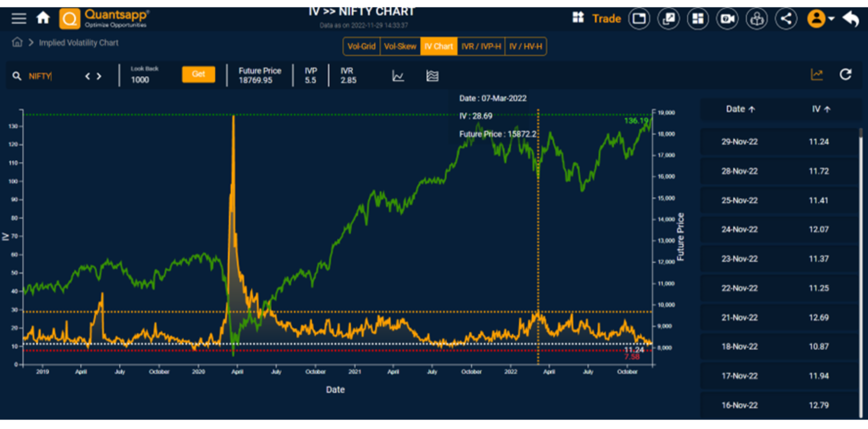Click the IV table vertical scrollbar
Viewport: 868px width, 429px height.
pos(860,271)
